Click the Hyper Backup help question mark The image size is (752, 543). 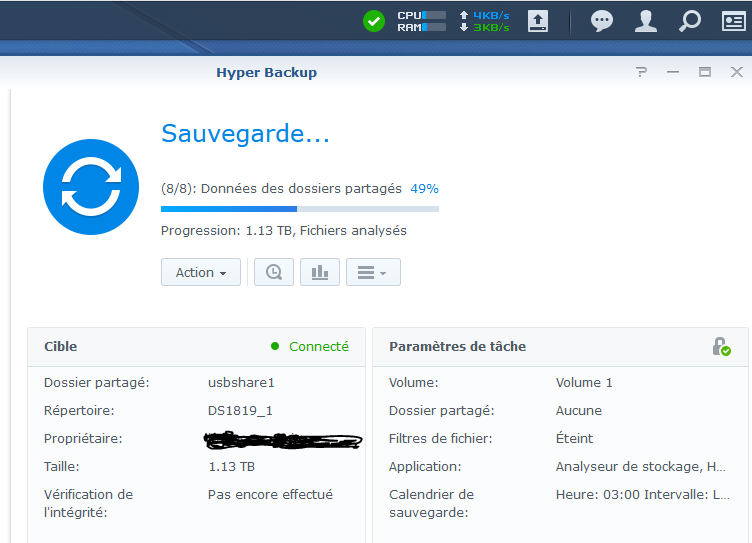pyautogui.click(x=641, y=72)
